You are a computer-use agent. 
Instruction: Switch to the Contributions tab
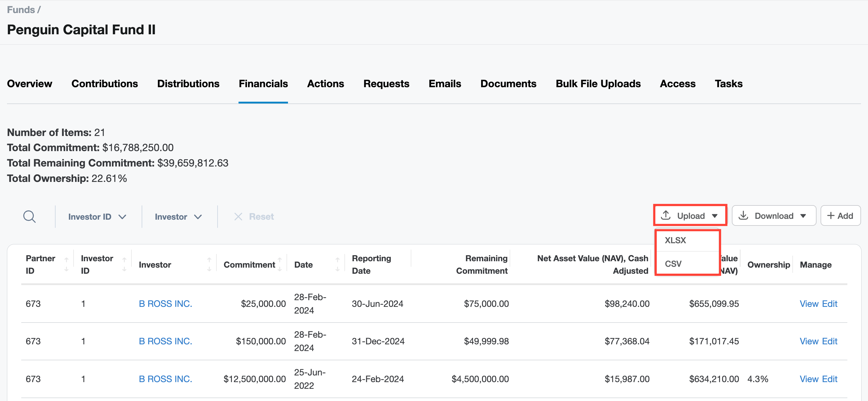(104, 83)
